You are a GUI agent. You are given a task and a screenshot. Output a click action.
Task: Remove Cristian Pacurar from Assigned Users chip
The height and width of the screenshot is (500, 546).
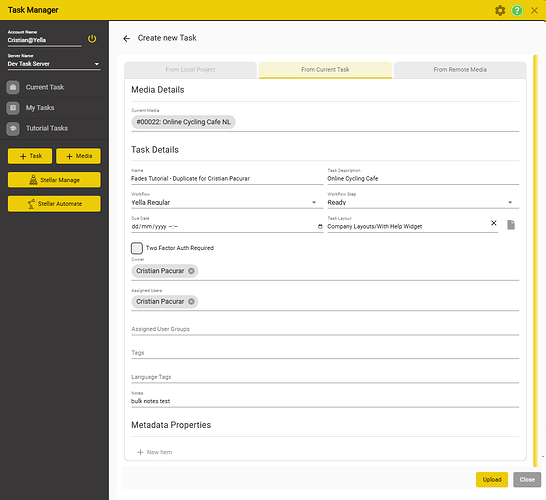(x=191, y=302)
